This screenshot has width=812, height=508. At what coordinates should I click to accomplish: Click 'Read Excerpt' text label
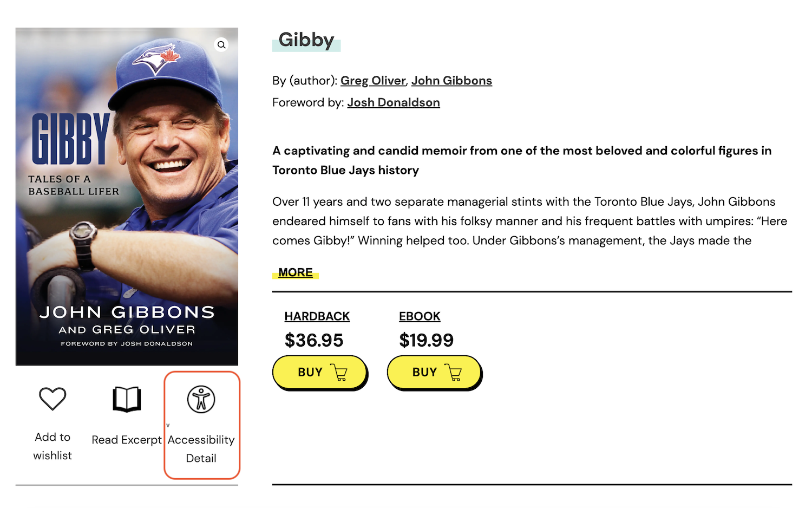127,440
